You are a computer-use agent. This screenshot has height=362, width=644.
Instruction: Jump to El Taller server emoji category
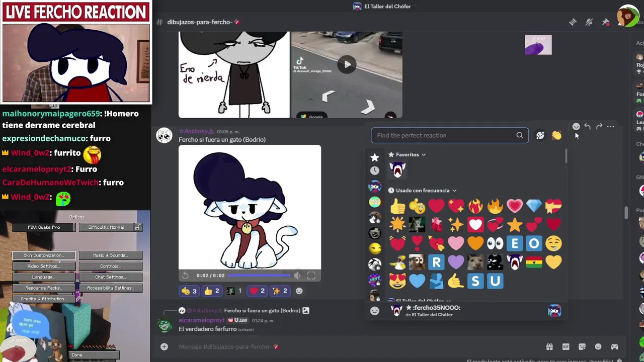click(x=374, y=187)
